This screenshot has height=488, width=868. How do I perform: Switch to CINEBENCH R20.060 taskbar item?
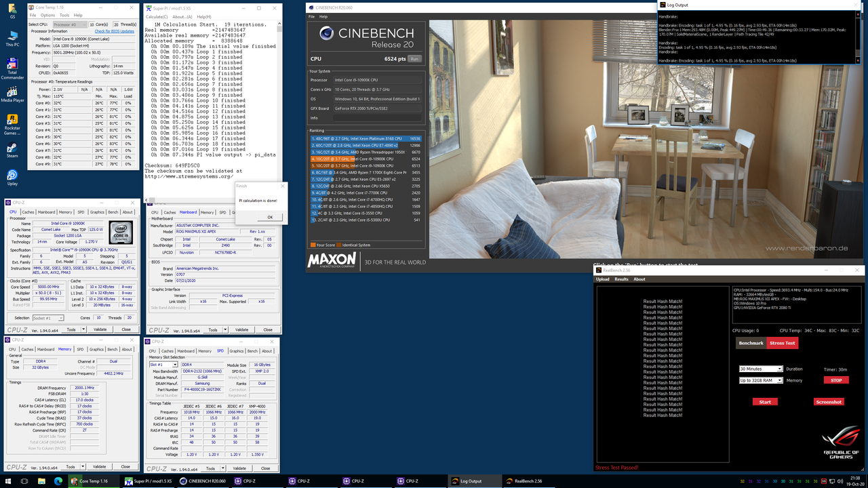203,481
